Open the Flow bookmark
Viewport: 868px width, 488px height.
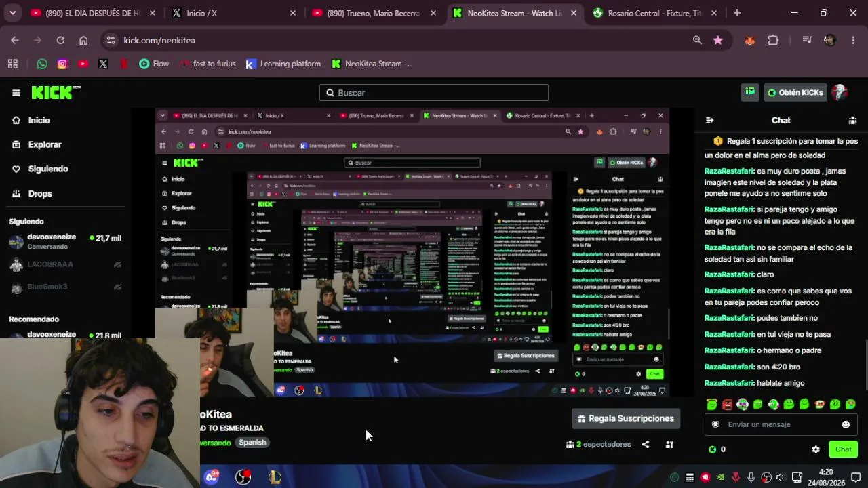[x=154, y=64]
